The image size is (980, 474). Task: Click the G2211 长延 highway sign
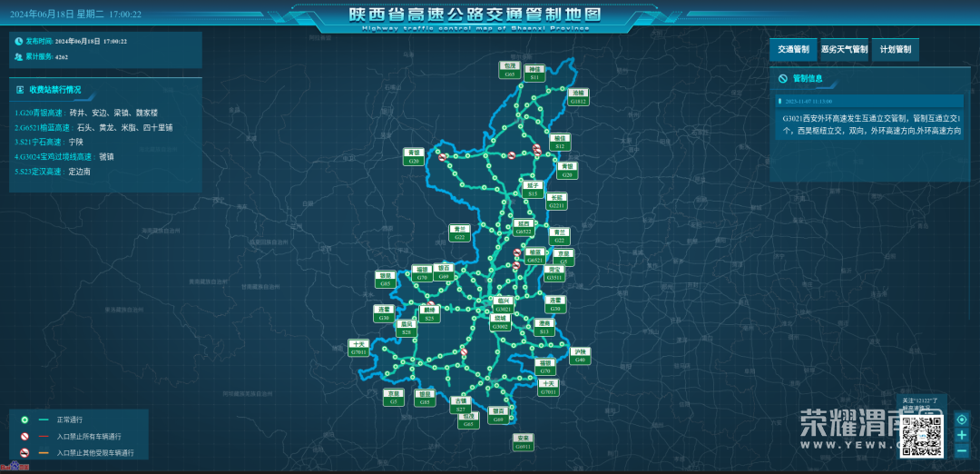click(x=557, y=201)
